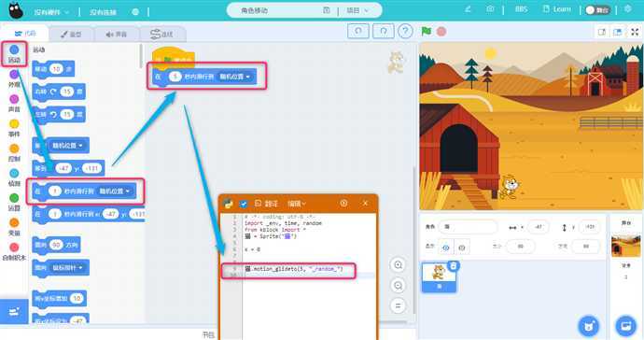
Task: Open the BBS link
Action: 521,9
